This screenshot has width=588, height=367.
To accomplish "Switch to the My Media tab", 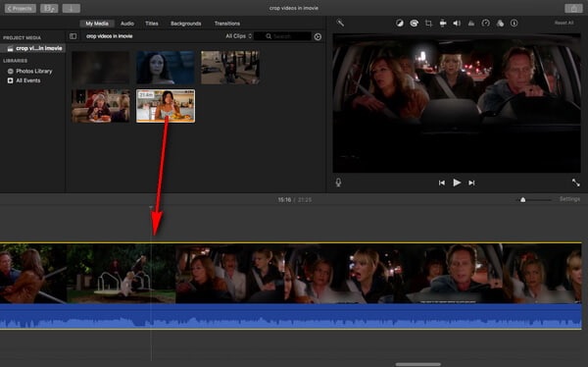I will point(97,24).
